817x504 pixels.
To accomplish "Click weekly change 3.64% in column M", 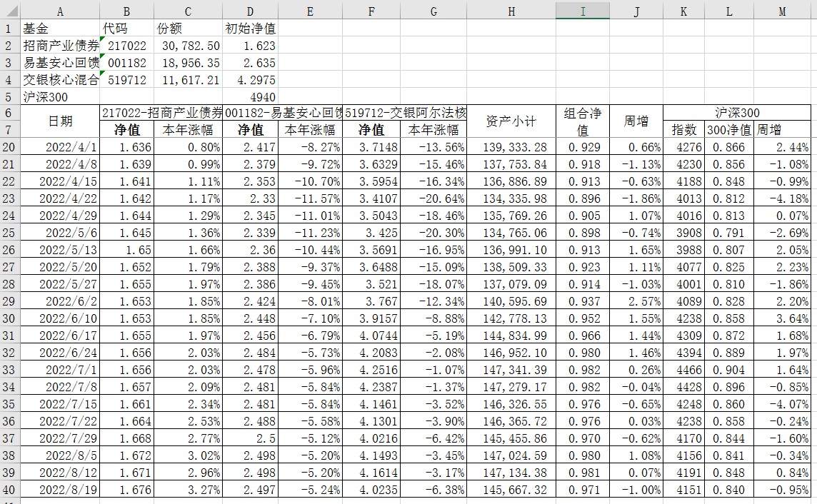I will (x=781, y=318).
